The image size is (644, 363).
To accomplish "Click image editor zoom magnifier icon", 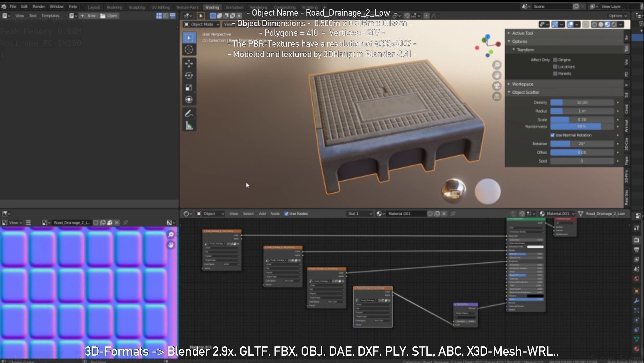I will point(171,235).
